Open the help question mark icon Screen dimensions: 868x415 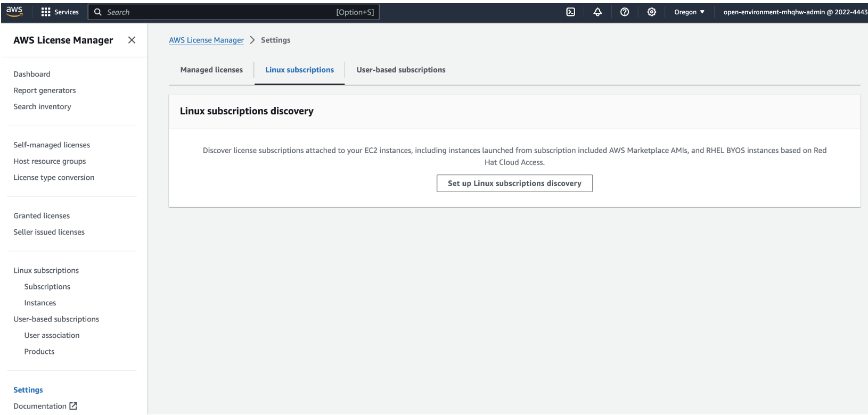(625, 12)
